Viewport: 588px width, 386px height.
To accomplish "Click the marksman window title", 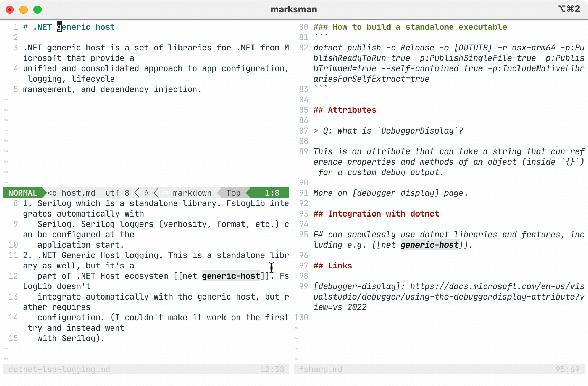I will (294, 9).
